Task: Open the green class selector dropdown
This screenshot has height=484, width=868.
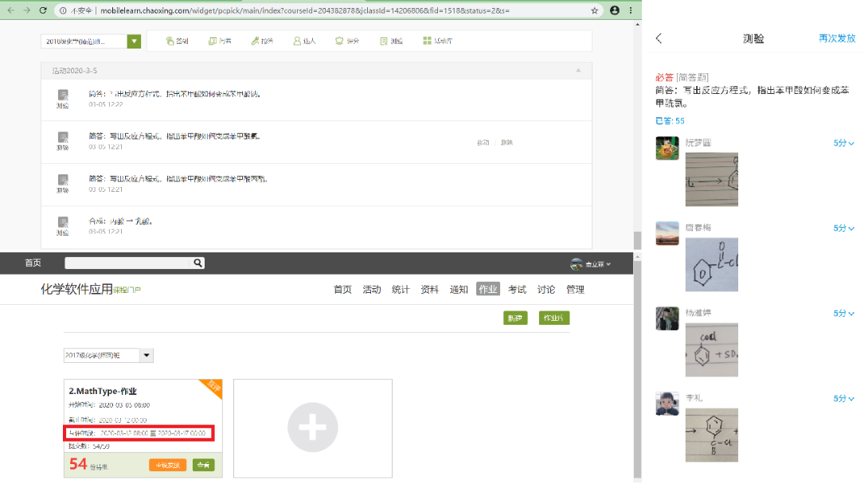Action: coord(134,41)
